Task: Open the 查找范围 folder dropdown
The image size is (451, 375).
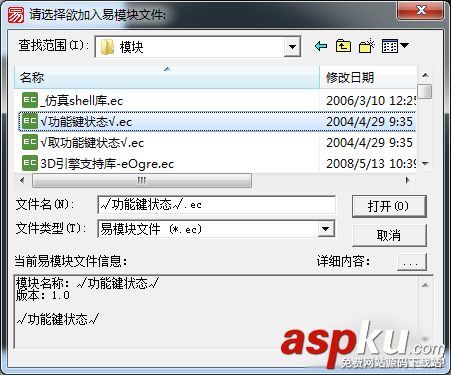Action: tap(292, 47)
